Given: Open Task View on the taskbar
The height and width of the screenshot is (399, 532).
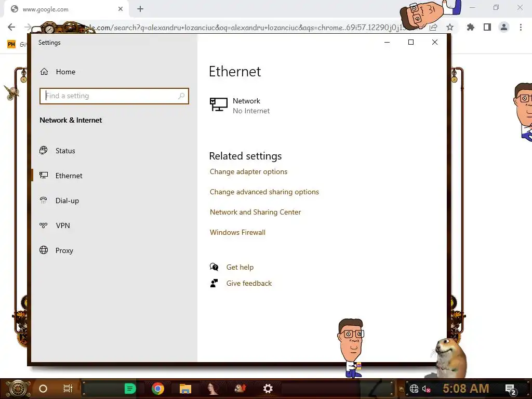Looking at the screenshot, I should (x=68, y=389).
